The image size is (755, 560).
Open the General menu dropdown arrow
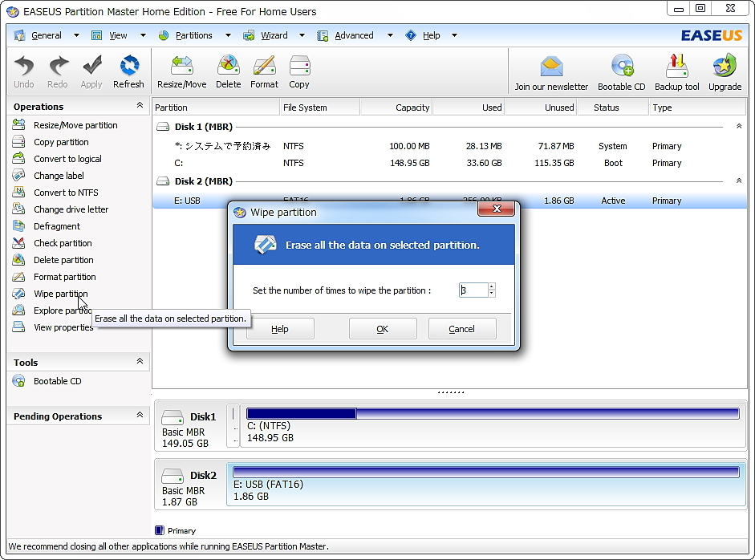click(x=76, y=35)
